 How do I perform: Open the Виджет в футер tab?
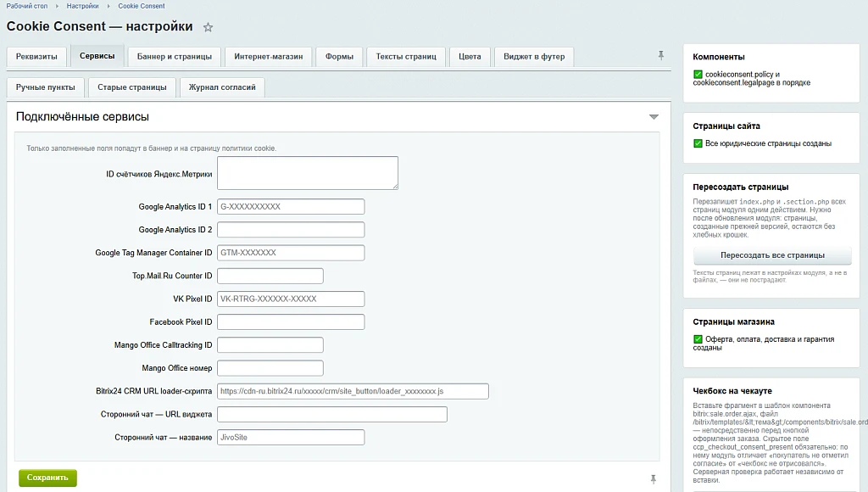coord(534,57)
